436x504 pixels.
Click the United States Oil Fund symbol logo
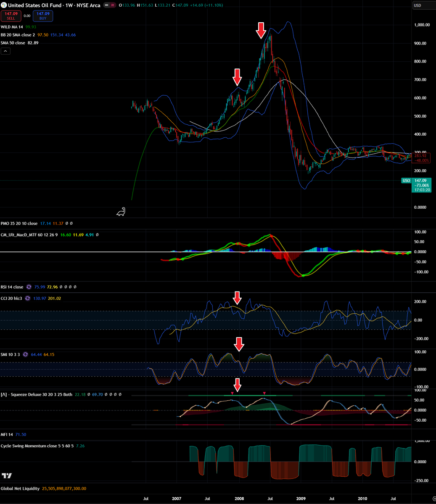point(4,5)
